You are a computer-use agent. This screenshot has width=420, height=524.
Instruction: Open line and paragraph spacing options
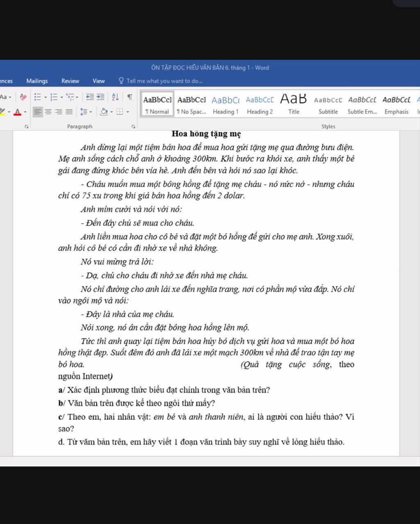coord(84,112)
